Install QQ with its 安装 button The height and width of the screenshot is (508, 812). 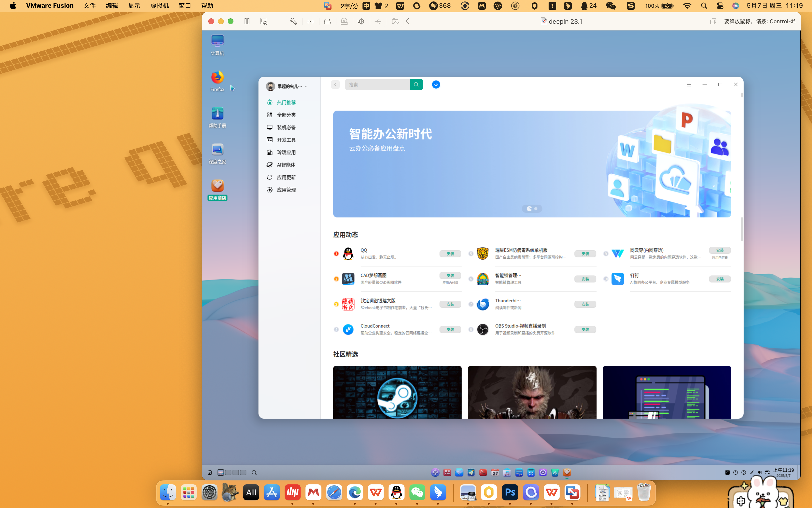(450, 254)
